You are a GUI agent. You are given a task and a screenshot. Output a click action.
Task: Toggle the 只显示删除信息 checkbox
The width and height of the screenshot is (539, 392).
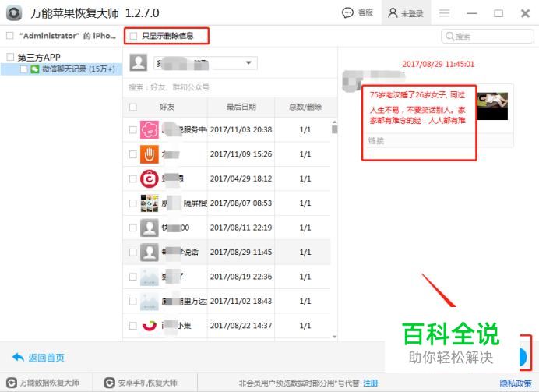coord(133,36)
